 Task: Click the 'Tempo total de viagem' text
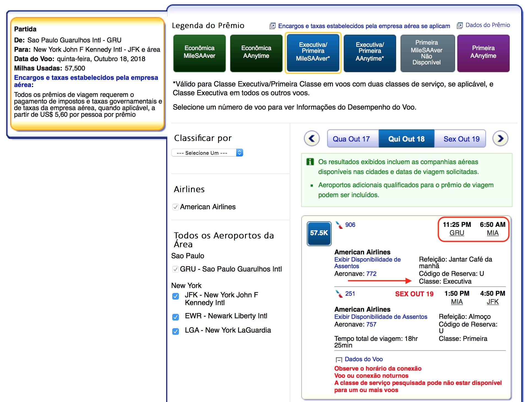[x=376, y=342]
